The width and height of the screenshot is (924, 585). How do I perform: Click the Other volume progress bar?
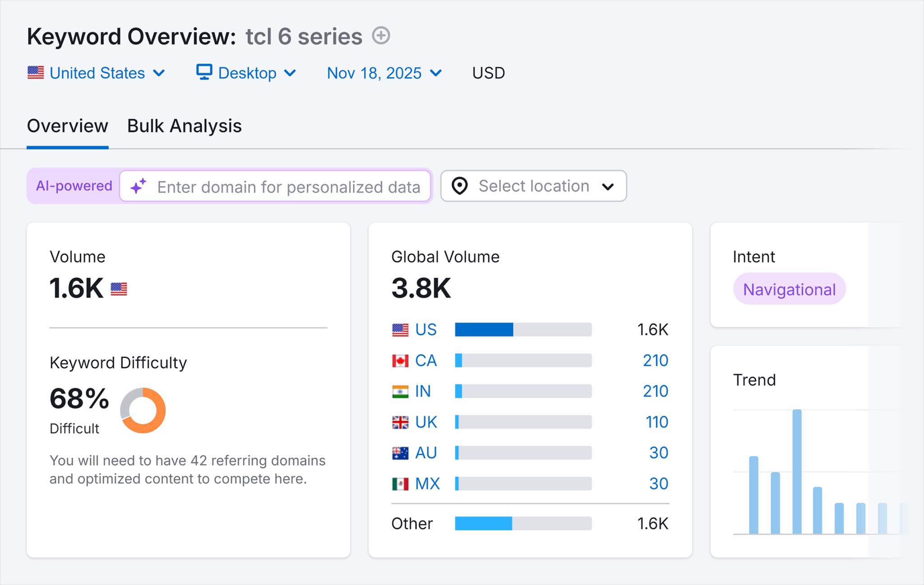coord(523,523)
